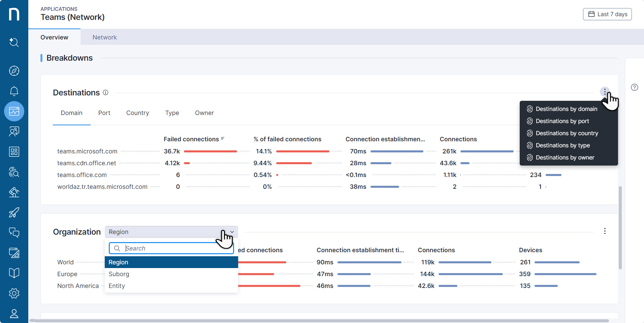Click the settings gear icon in sidebar
This screenshot has width=644, height=323.
pyautogui.click(x=14, y=293)
